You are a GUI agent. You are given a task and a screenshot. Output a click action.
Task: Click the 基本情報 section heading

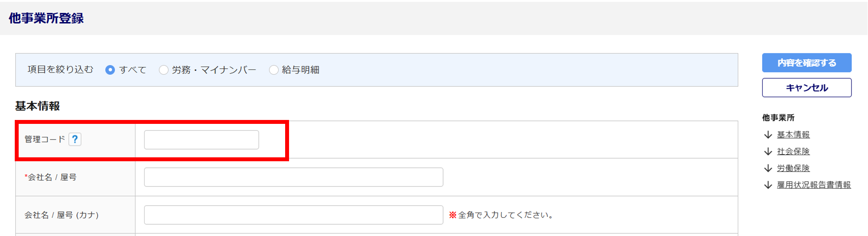pyautogui.click(x=37, y=106)
